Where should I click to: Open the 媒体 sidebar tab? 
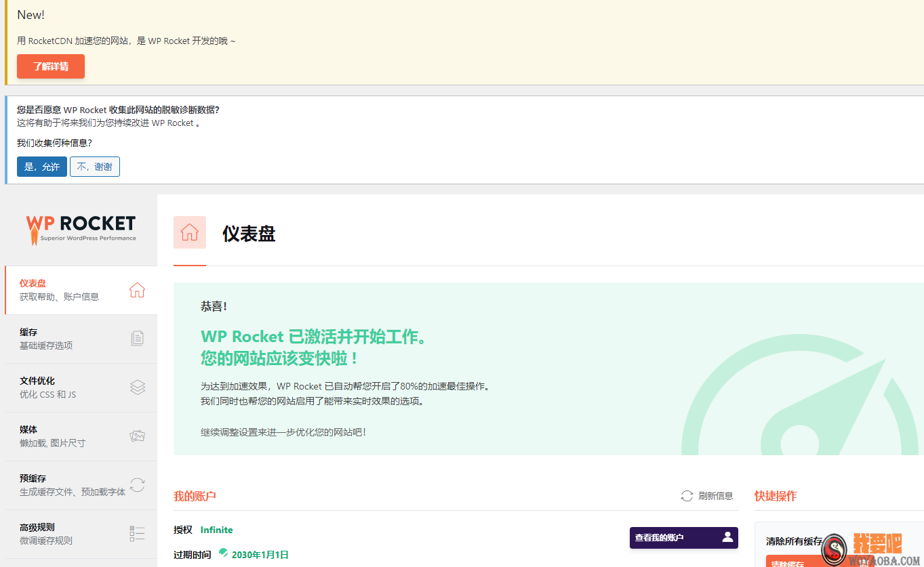(x=81, y=436)
